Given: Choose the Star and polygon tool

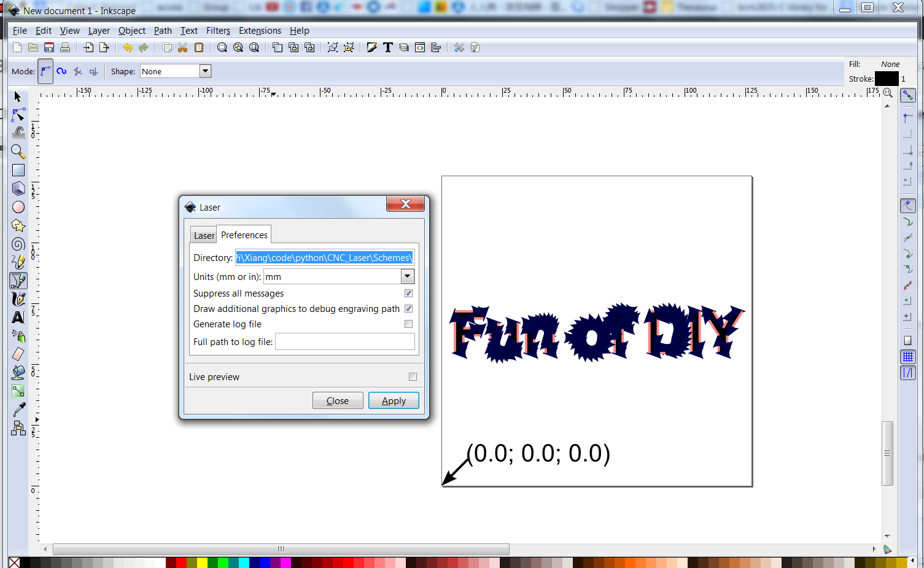Looking at the screenshot, I should [x=18, y=226].
